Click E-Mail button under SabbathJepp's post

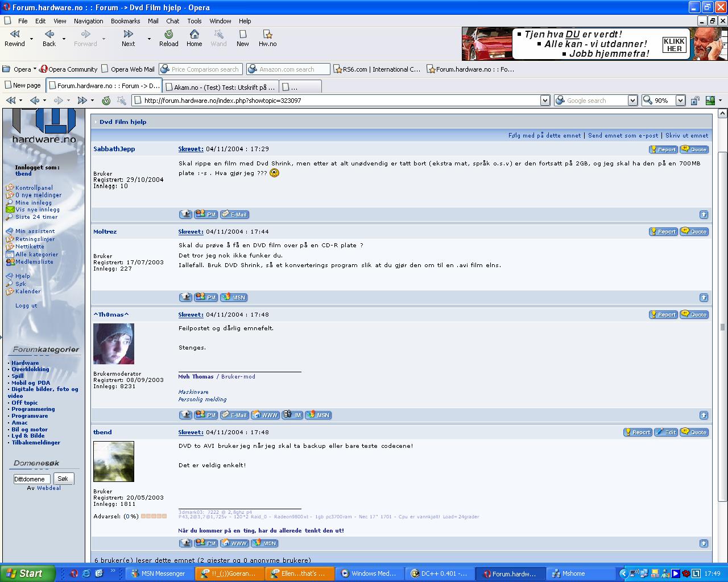[x=235, y=215]
